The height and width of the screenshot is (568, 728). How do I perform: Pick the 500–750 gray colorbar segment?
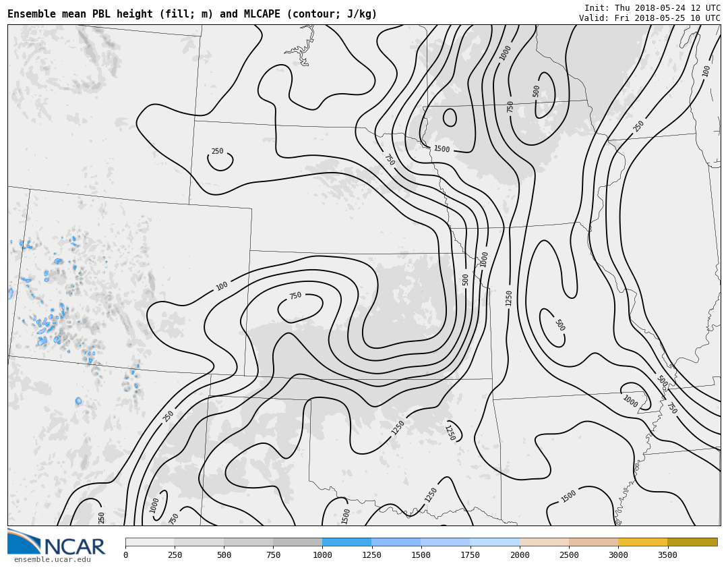click(x=248, y=542)
